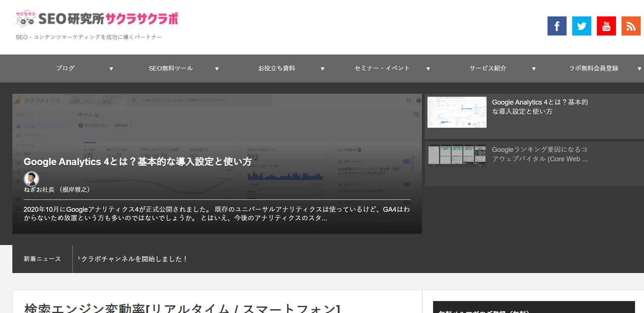Click the featured article excerpt starting 2020年10月
644x313 pixels.
[217, 214]
